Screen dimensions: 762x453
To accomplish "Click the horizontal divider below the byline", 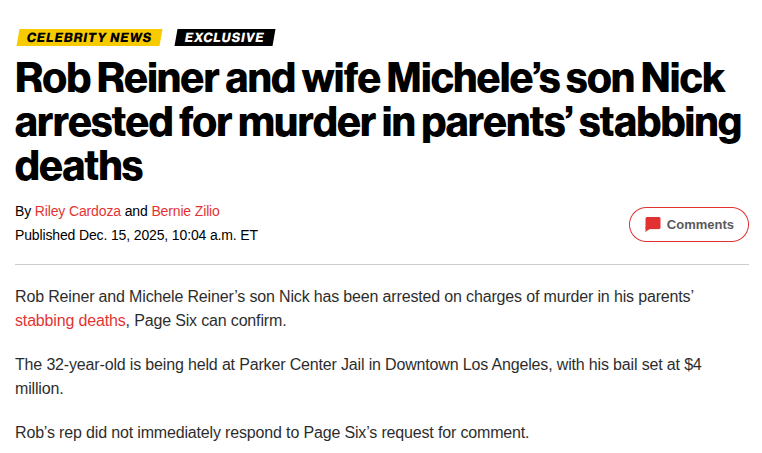I will pyautogui.click(x=381, y=264).
